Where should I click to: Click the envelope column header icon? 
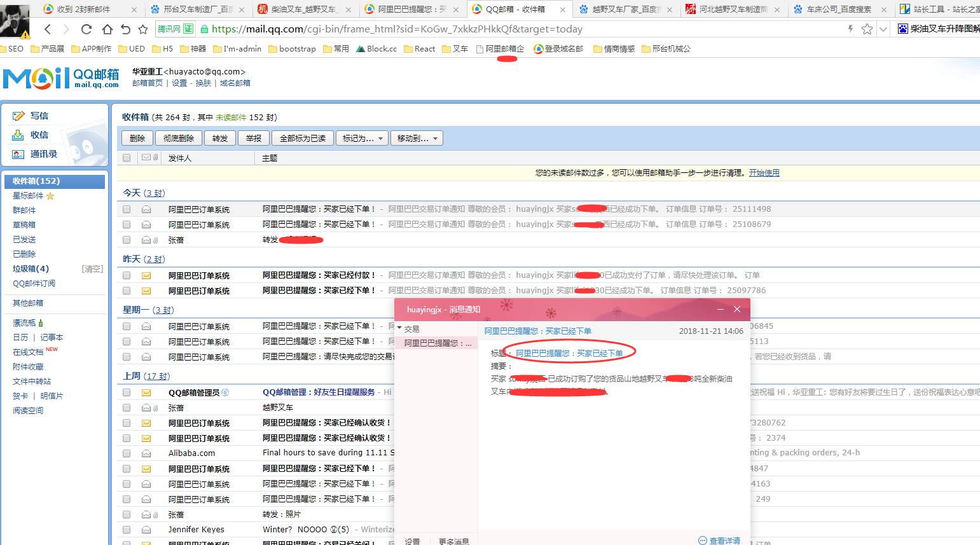(146, 157)
